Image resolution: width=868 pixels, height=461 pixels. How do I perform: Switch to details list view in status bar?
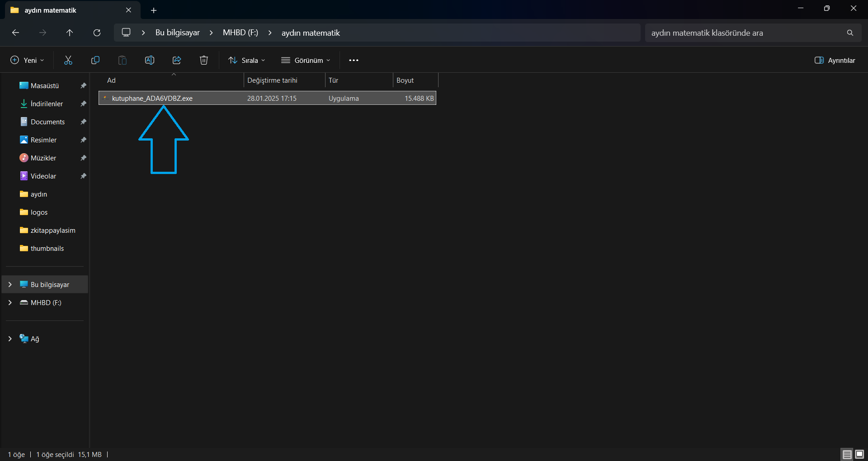pos(847,454)
